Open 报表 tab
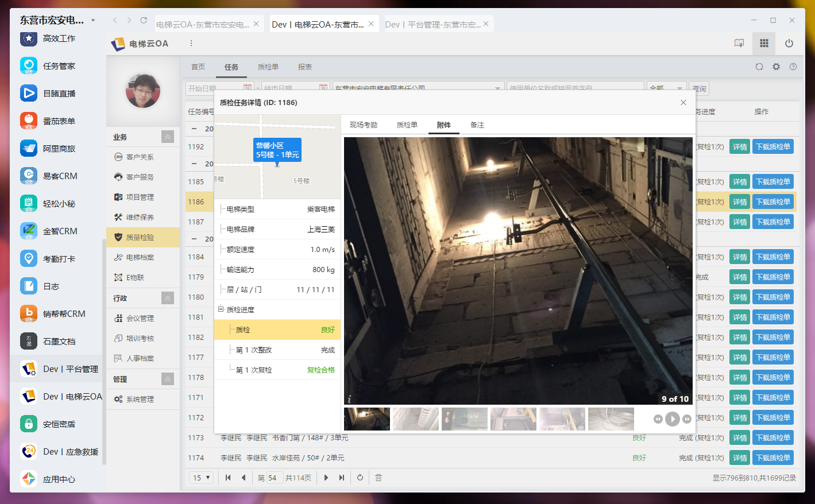The height and width of the screenshot is (504, 815). coord(305,67)
